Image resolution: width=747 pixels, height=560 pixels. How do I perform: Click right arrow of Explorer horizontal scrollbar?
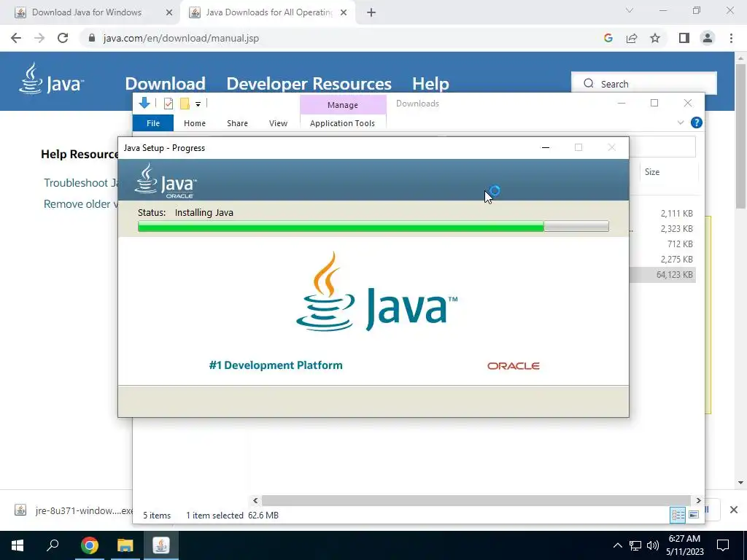tap(698, 500)
